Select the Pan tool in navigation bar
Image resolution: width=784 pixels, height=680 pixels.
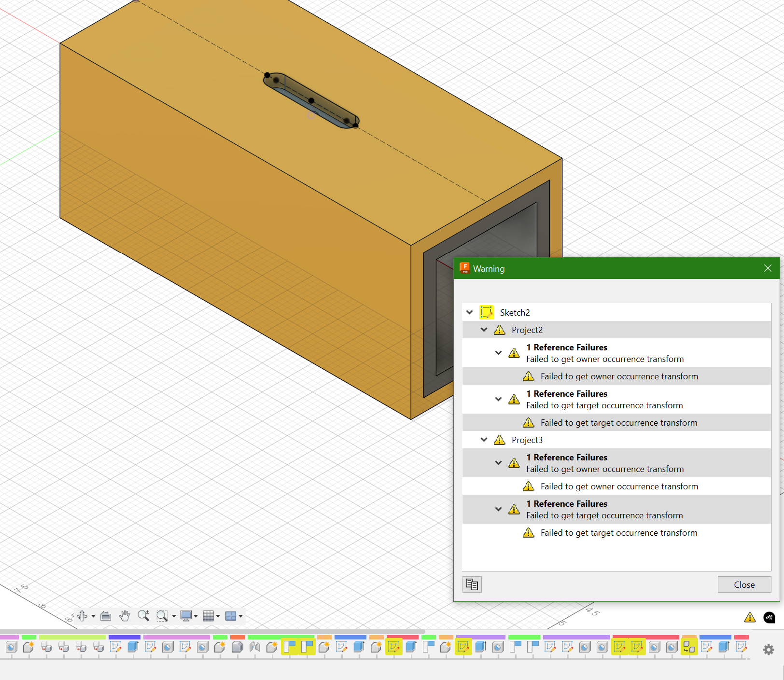click(125, 616)
